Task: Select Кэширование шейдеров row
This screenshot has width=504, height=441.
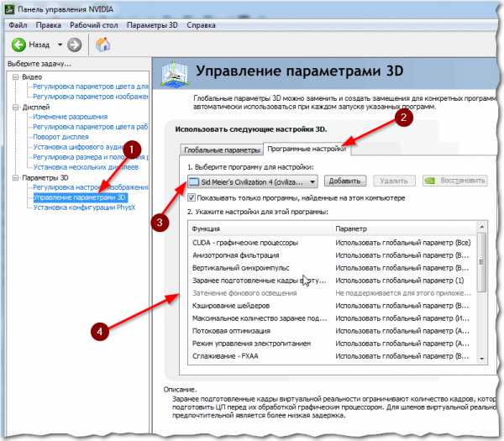Action: (x=333, y=306)
